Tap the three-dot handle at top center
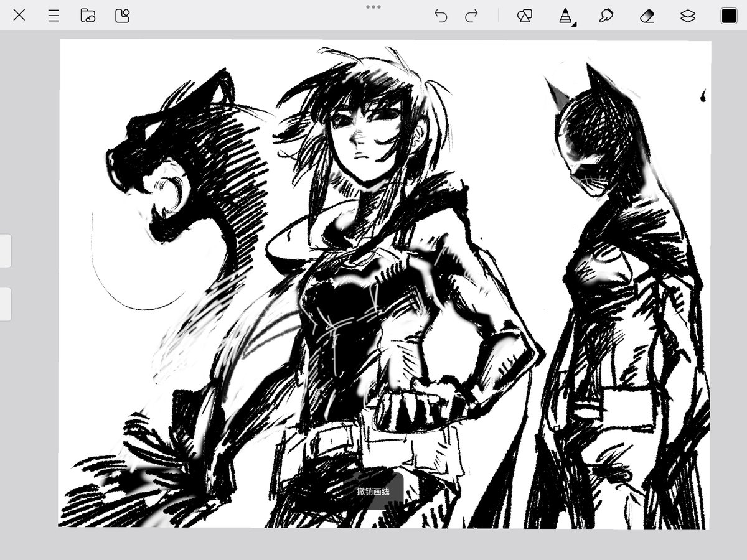Viewport: 747px width, 560px height. pos(374,7)
